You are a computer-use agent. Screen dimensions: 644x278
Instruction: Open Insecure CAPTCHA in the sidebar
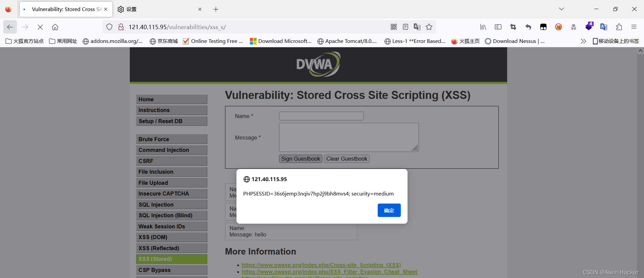pyautogui.click(x=172, y=193)
